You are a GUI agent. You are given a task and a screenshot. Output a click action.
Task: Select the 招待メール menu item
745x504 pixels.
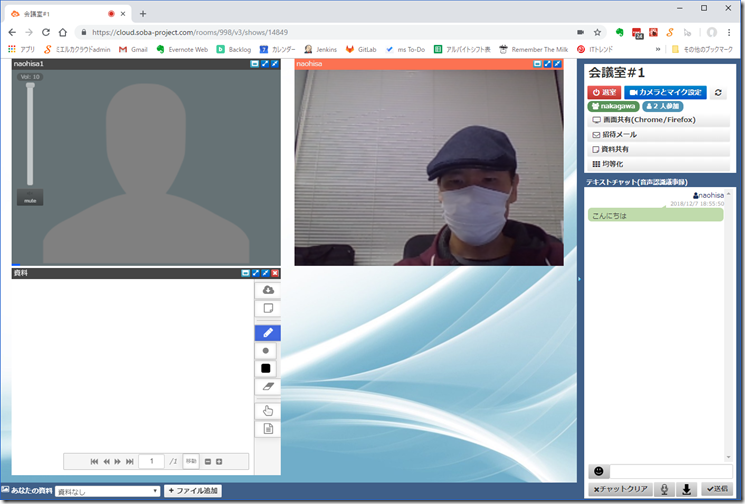[x=658, y=134]
